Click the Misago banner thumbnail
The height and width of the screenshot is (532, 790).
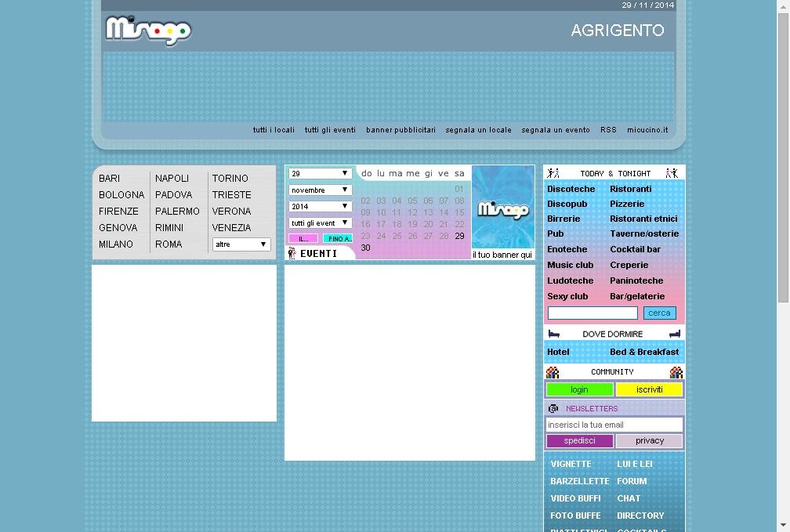(503, 207)
